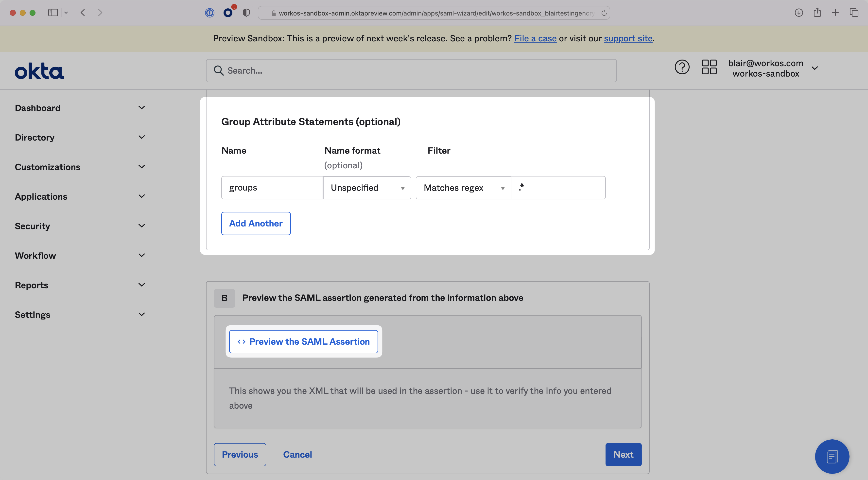Toggle the Safari sidebar icon

point(53,13)
